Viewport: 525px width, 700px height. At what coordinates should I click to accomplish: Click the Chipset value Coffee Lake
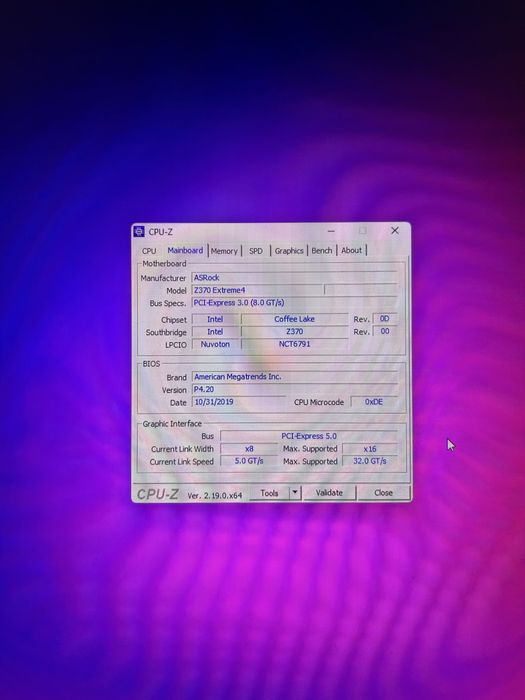coord(294,319)
